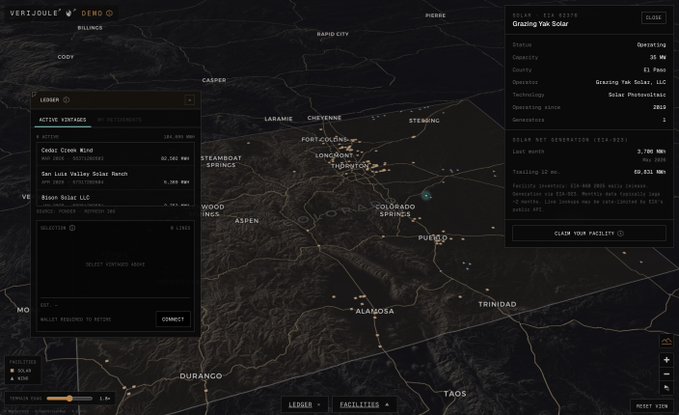
Task: Click the Aspen map label
Action: click(x=247, y=220)
